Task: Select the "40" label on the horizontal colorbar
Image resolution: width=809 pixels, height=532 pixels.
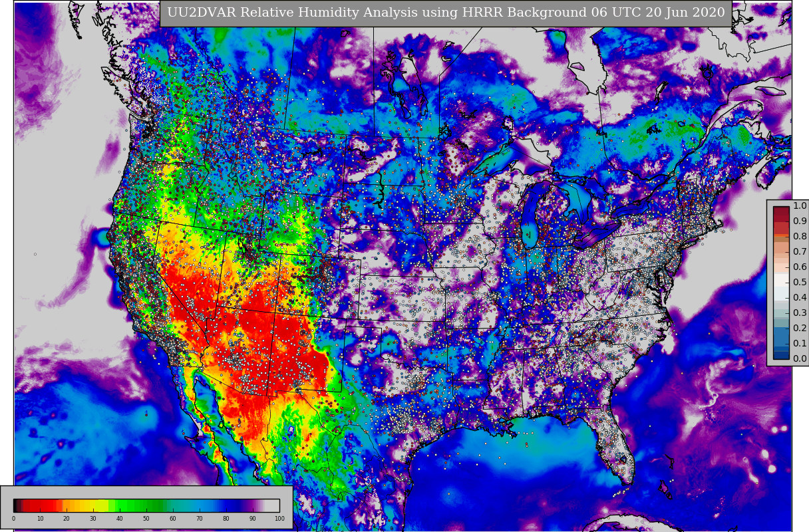Action: tap(120, 519)
